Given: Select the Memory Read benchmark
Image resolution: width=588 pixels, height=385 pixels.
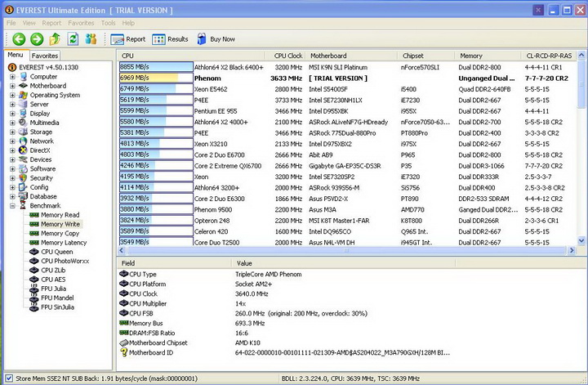Looking at the screenshot, I should pos(60,215).
